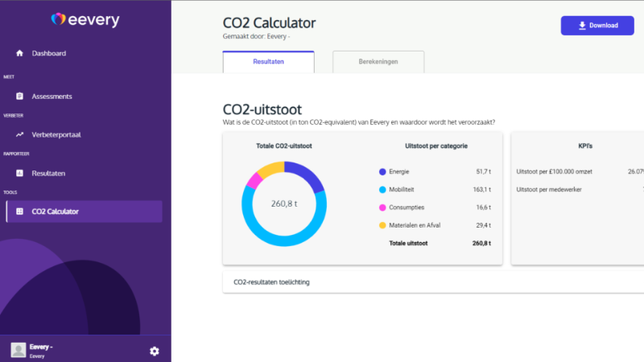This screenshot has height=362, width=644.
Task: Click the Resultaten chart icon
Action: 19,173
